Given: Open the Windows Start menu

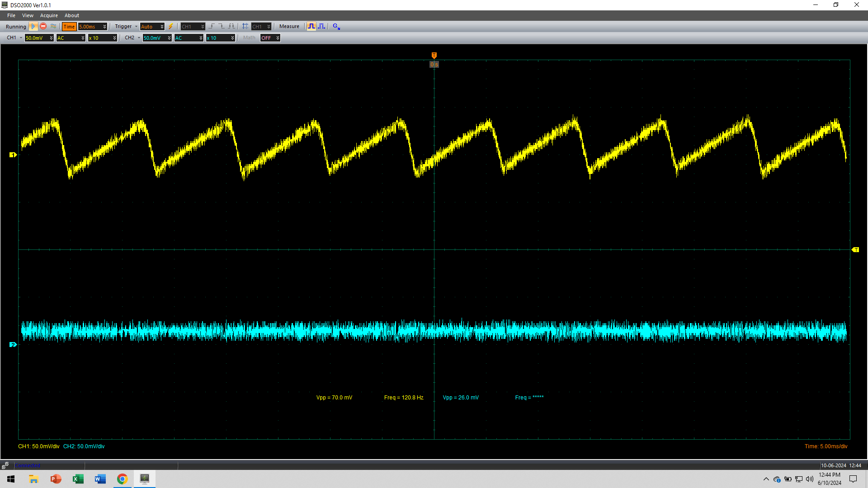Looking at the screenshot, I should click(11, 479).
